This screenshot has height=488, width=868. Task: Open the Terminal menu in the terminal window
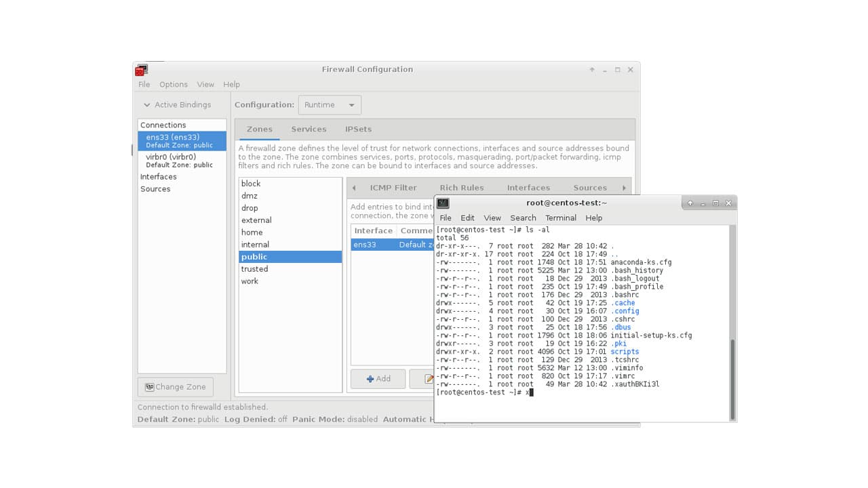(x=560, y=218)
